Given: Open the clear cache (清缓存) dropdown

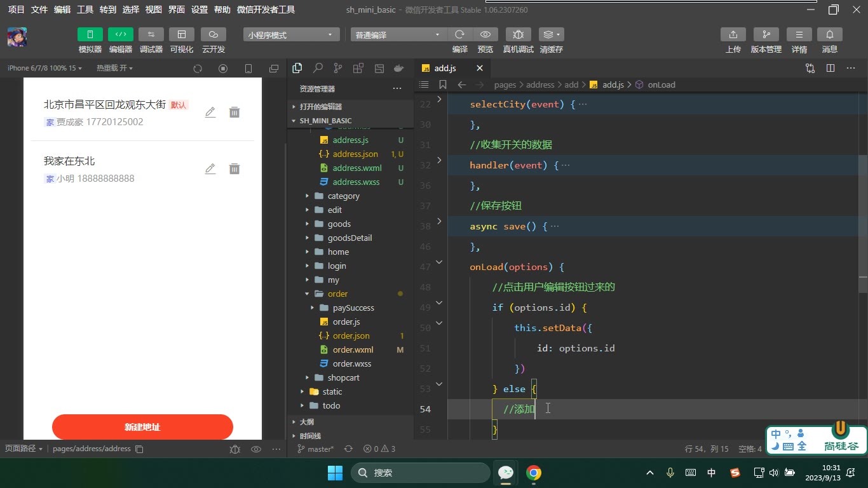Looking at the screenshot, I should point(552,34).
